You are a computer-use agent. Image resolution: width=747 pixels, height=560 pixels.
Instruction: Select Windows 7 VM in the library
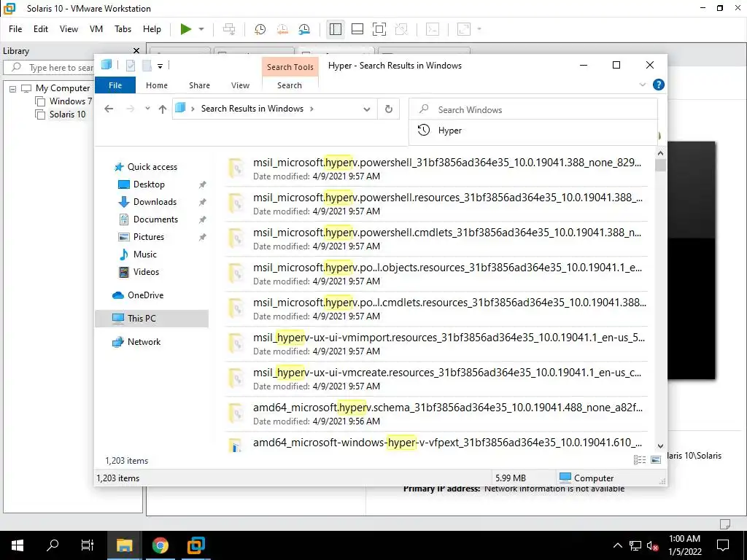(70, 101)
